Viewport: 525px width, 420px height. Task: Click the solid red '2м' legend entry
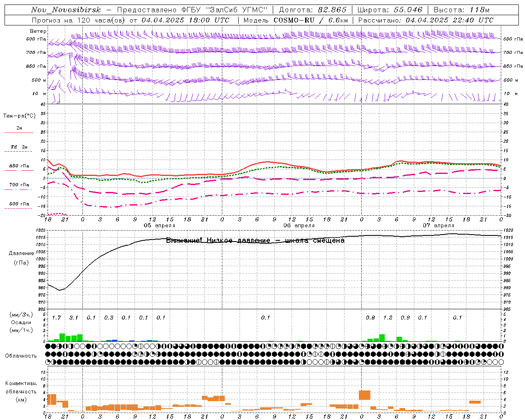coord(19,130)
